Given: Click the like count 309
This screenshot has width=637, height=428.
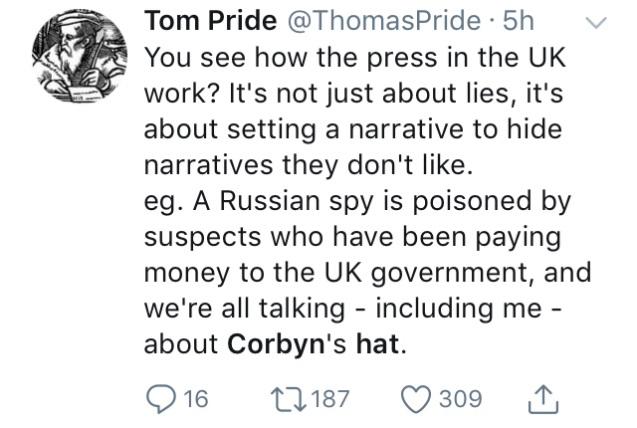Looking at the screenshot, I should pyautogui.click(x=460, y=399).
